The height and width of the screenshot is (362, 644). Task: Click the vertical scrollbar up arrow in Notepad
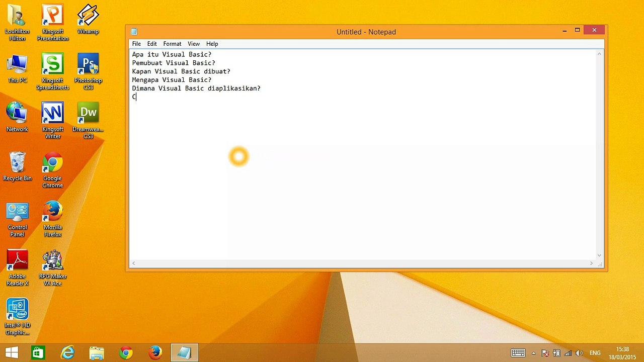[600, 54]
